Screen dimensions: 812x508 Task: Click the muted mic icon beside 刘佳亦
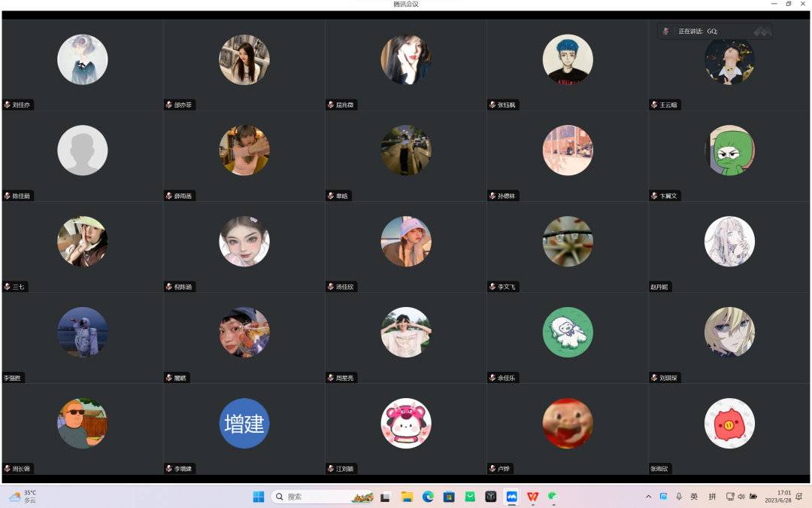pos(8,105)
